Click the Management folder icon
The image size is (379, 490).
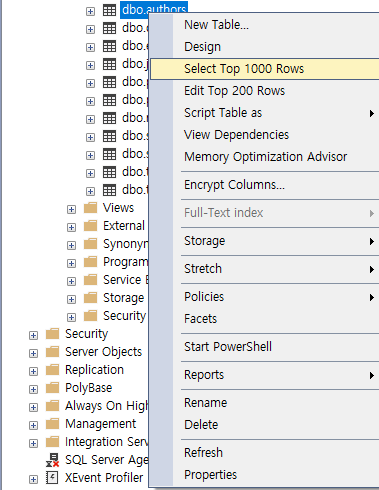coord(52,424)
